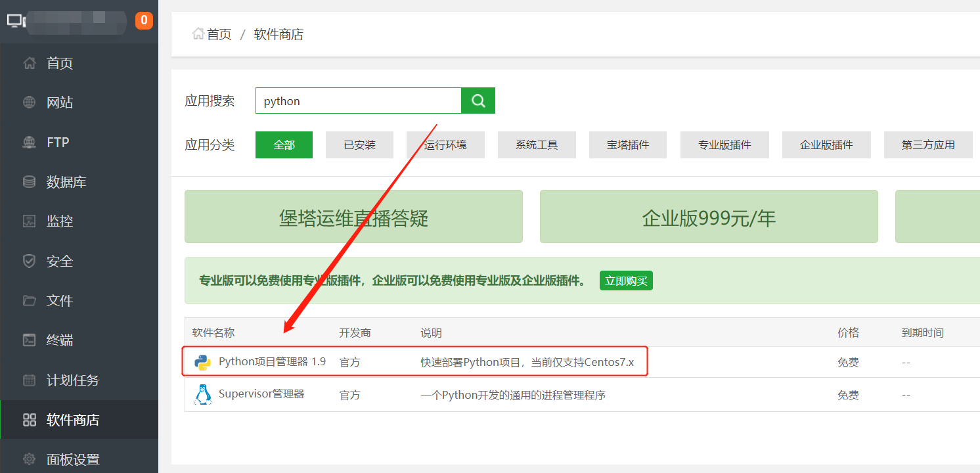Open the orange notification badge
Screen dimensions: 980x473
click(x=144, y=20)
